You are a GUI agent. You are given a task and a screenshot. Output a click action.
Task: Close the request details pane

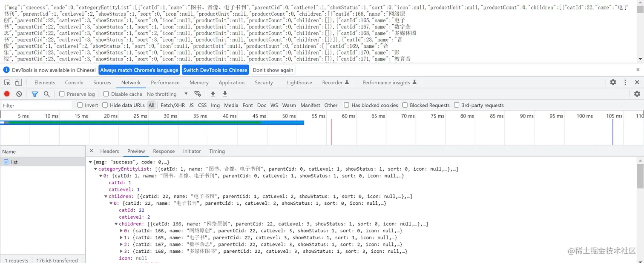[91, 151]
